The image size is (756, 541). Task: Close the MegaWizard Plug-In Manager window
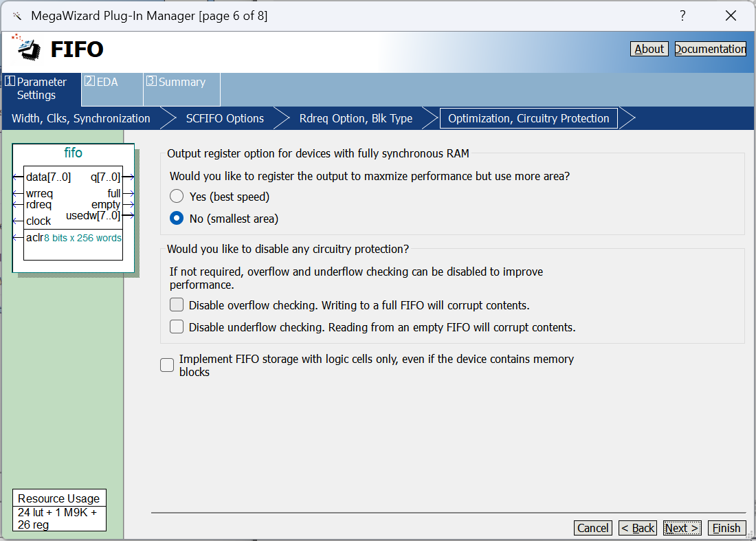(x=731, y=15)
